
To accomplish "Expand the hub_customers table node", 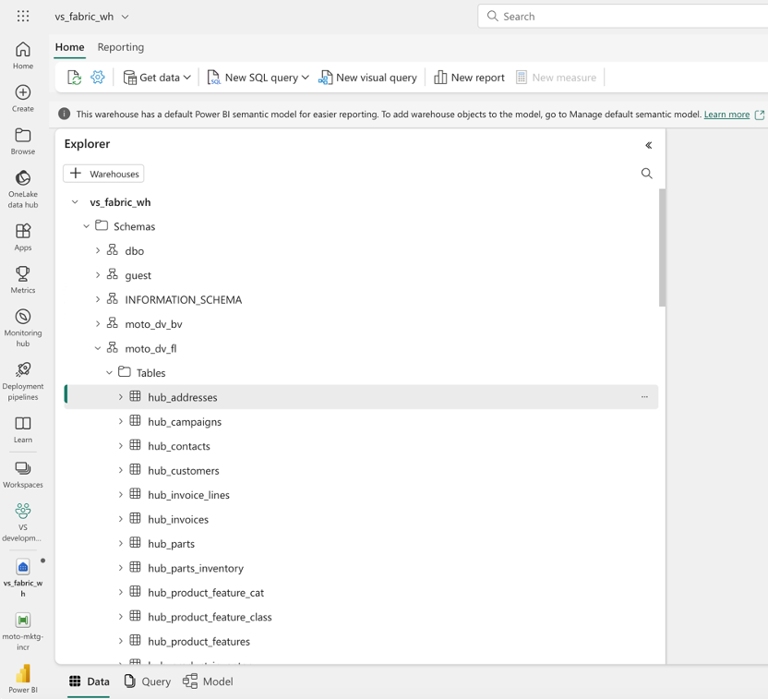I will pos(120,471).
